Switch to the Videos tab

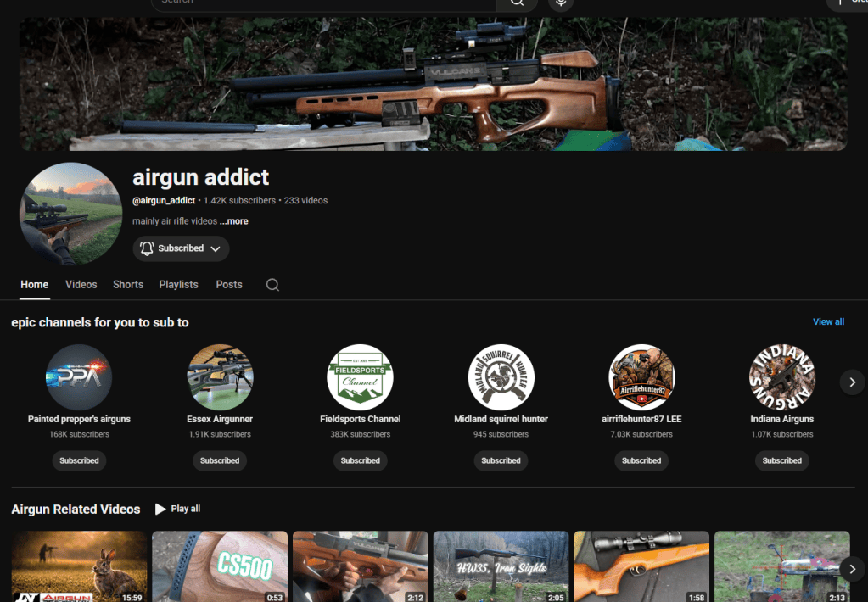pyautogui.click(x=81, y=284)
